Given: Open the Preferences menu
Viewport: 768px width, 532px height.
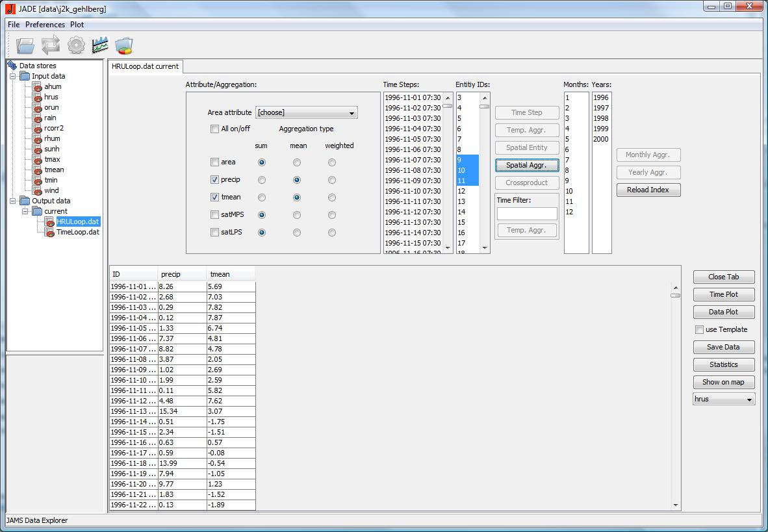Looking at the screenshot, I should click(x=45, y=25).
